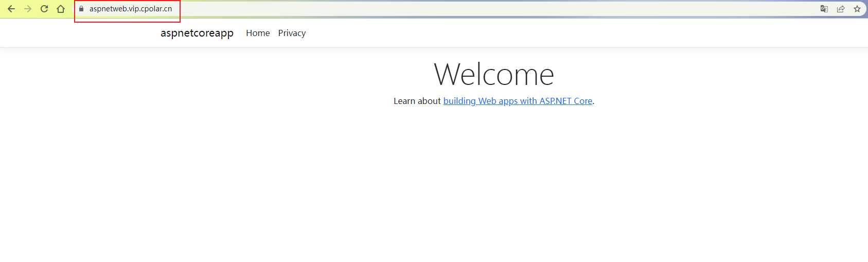Reload the page with the refresh icon
The height and width of the screenshot is (262, 868).
[x=44, y=9]
